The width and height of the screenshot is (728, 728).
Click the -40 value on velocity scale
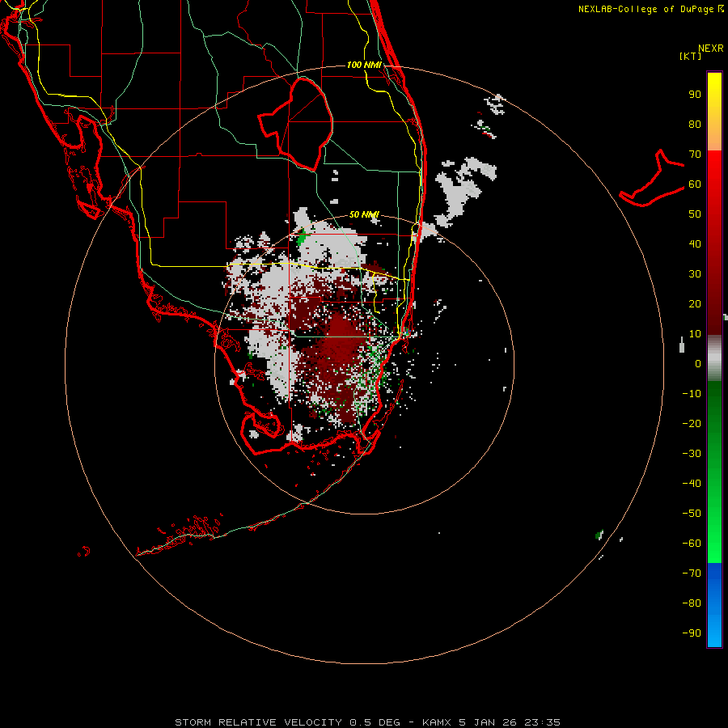click(x=692, y=484)
